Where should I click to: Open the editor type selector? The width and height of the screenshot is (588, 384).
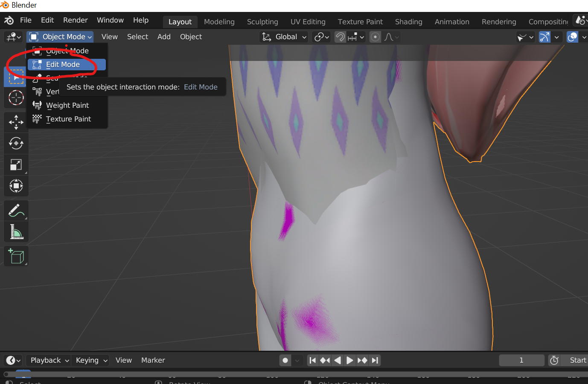click(x=13, y=37)
